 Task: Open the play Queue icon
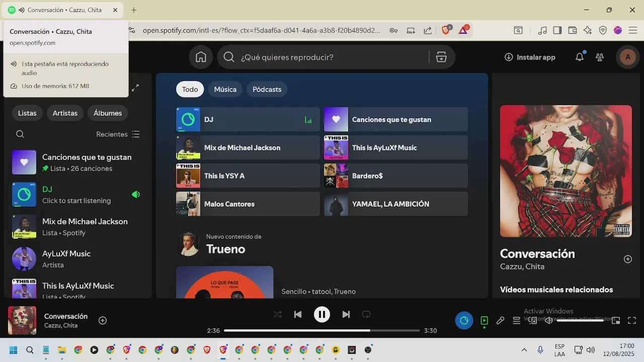[x=516, y=320]
